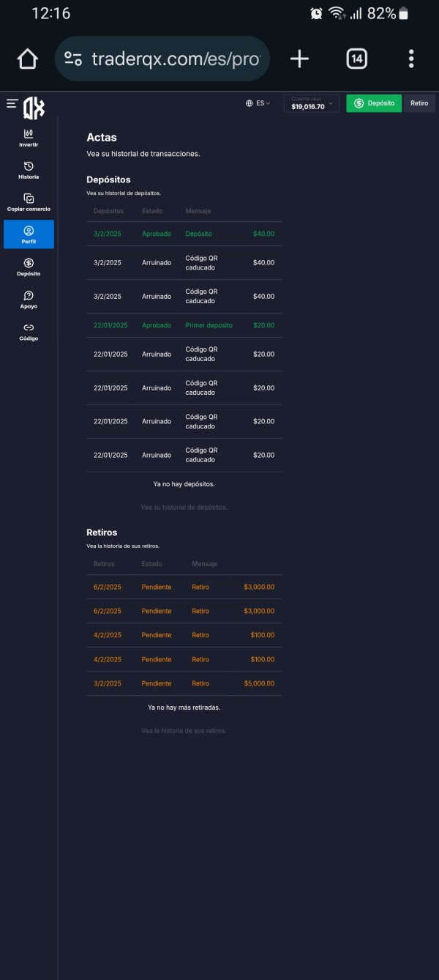
Task: Open the hamburger sidebar menu
Action: [12, 104]
